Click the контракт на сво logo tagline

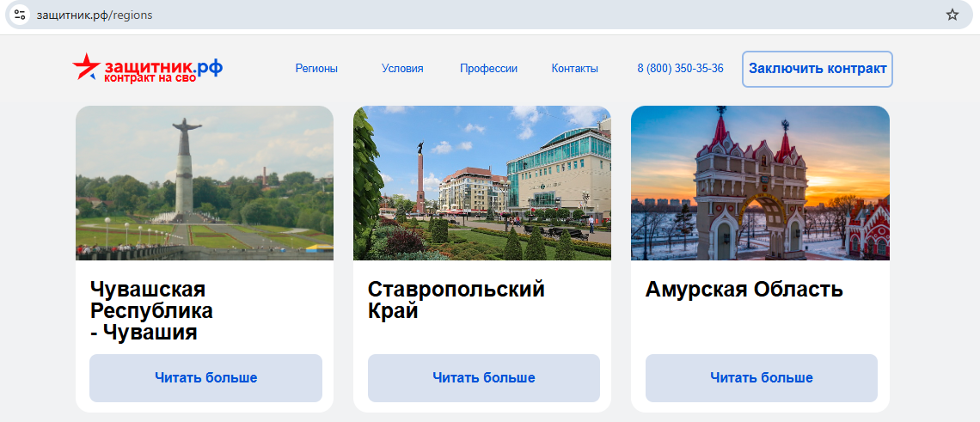click(x=150, y=78)
